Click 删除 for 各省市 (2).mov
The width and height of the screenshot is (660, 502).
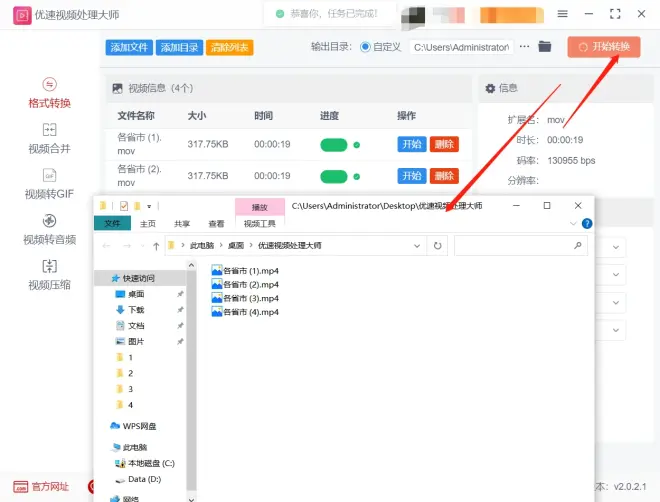tap(444, 176)
